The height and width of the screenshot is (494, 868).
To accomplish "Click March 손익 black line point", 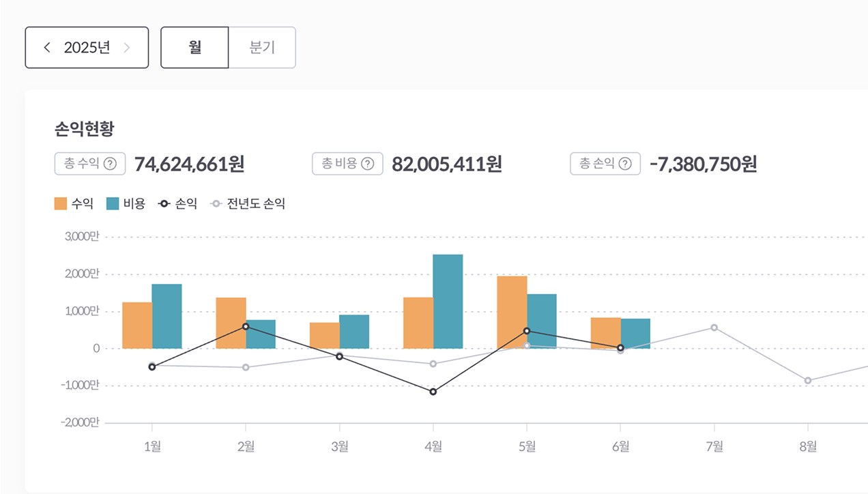I will (x=339, y=356).
